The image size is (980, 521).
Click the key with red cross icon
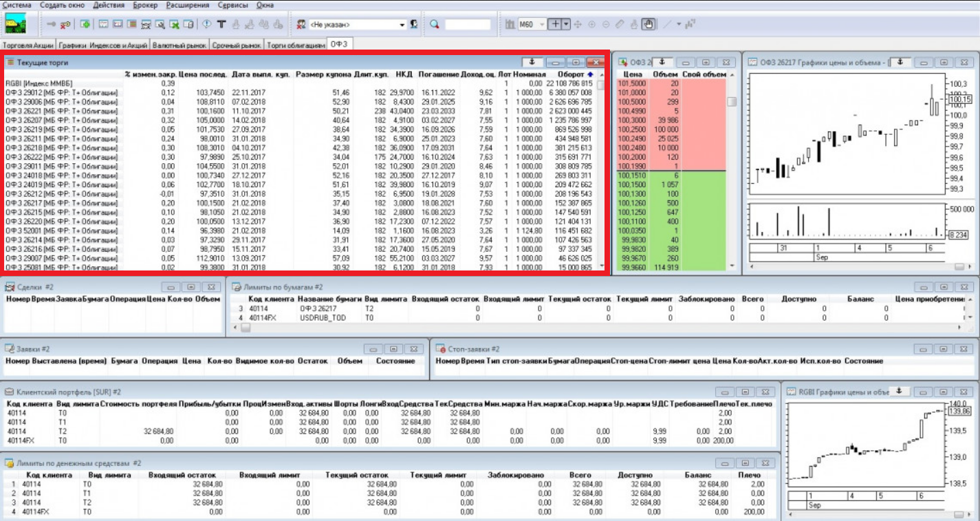[x=65, y=25]
